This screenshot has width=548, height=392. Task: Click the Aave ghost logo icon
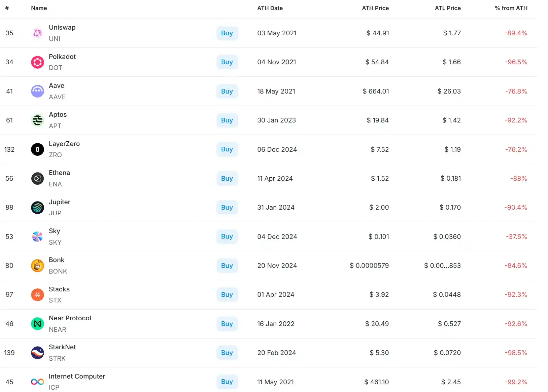pos(37,91)
